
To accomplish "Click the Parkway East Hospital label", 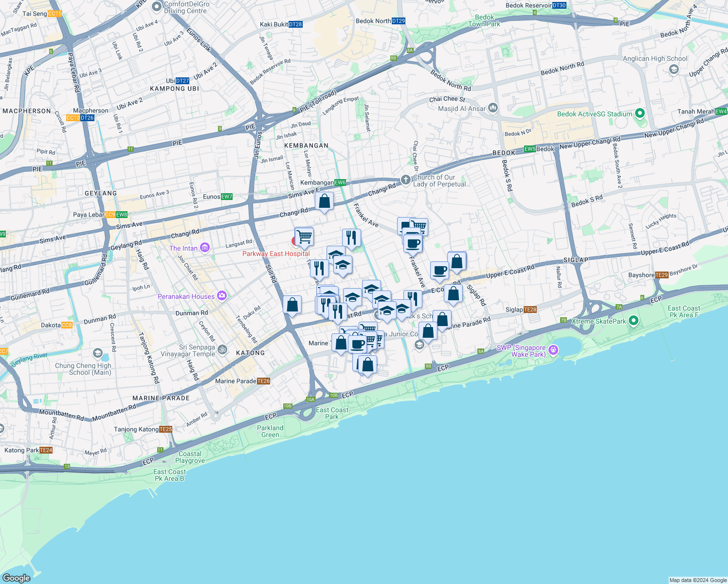I will point(276,254).
